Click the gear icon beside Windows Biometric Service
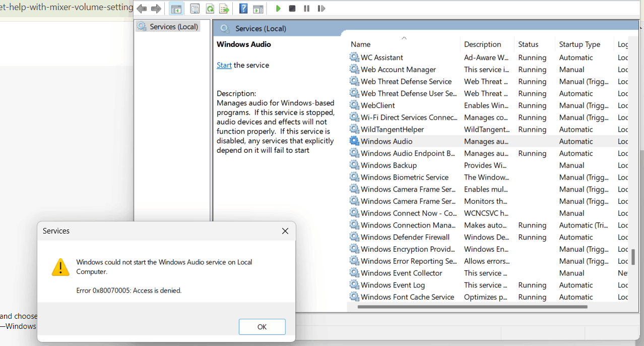 click(x=354, y=177)
